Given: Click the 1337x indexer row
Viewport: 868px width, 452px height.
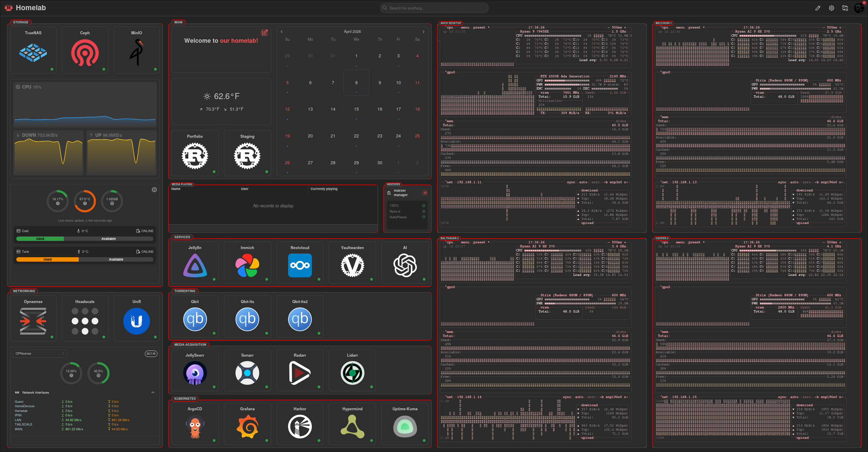Looking at the screenshot, I should (x=407, y=206).
